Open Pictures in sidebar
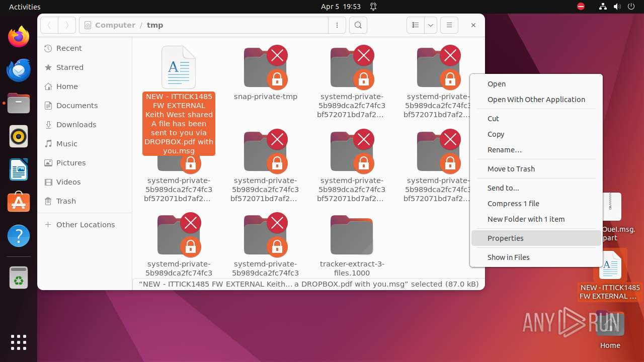The height and width of the screenshot is (362, 644). pyautogui.click(x=85, y=163)
